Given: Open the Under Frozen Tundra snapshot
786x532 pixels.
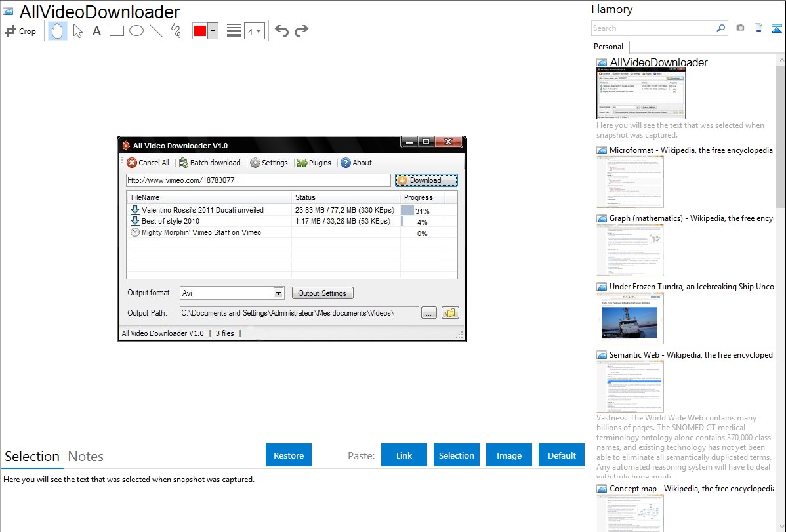Looking at the screenshot, I should tap(630, 318).
